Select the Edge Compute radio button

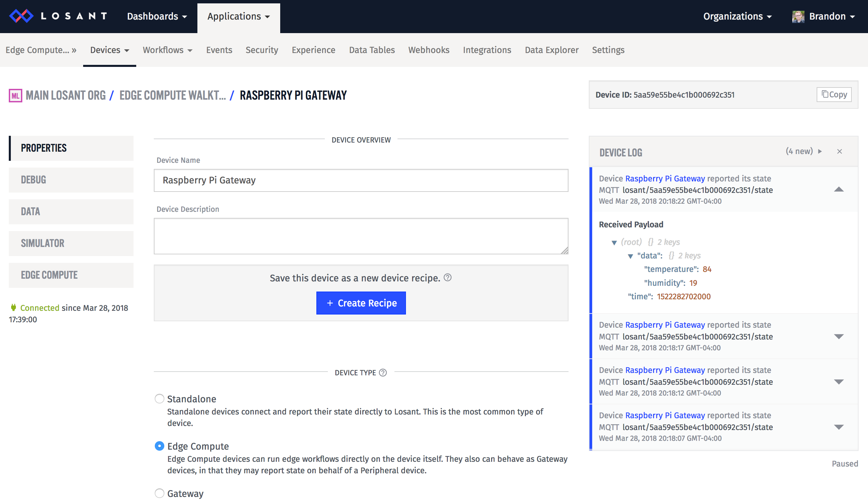pos(160,446)
